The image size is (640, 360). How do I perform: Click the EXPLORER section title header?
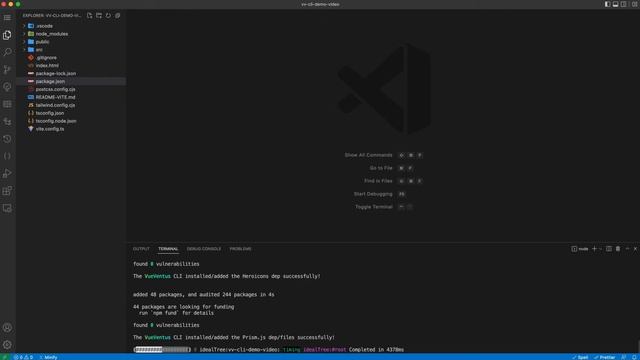click(x=52, y=16)
